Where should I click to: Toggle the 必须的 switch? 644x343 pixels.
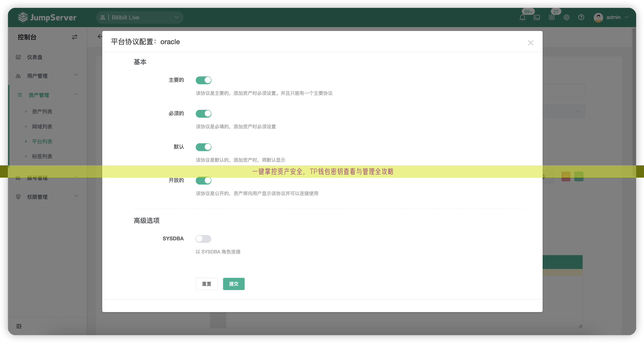204,114
